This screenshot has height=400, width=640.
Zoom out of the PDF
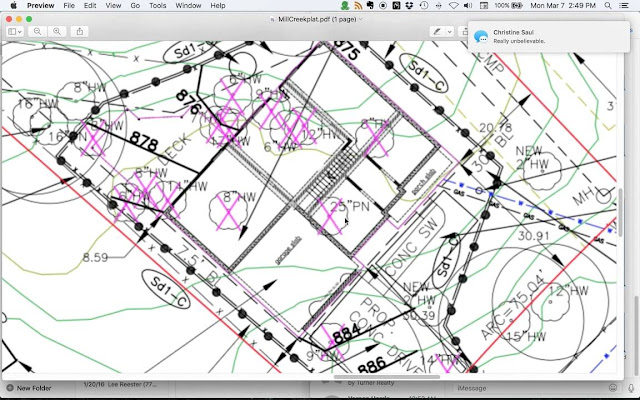(37, 31)
